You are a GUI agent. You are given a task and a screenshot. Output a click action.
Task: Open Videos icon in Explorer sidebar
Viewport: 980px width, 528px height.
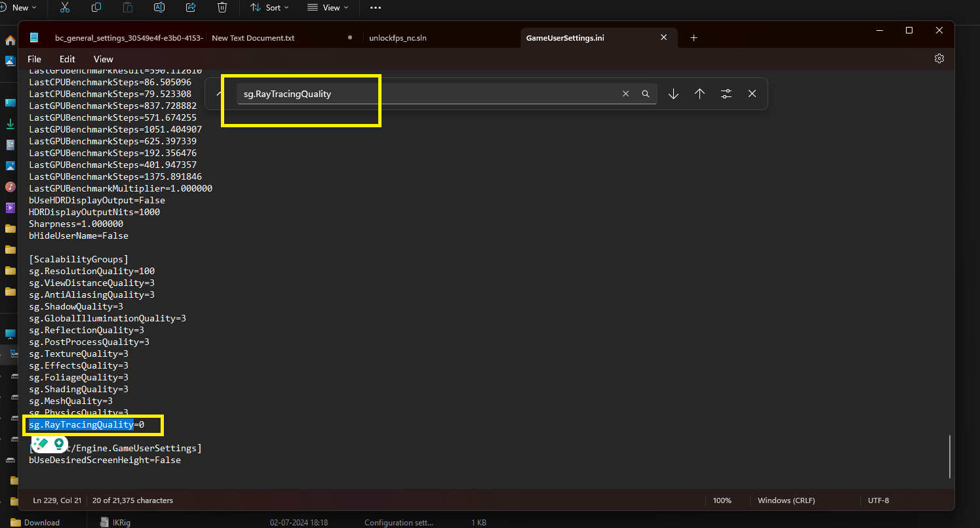point(10,208)
